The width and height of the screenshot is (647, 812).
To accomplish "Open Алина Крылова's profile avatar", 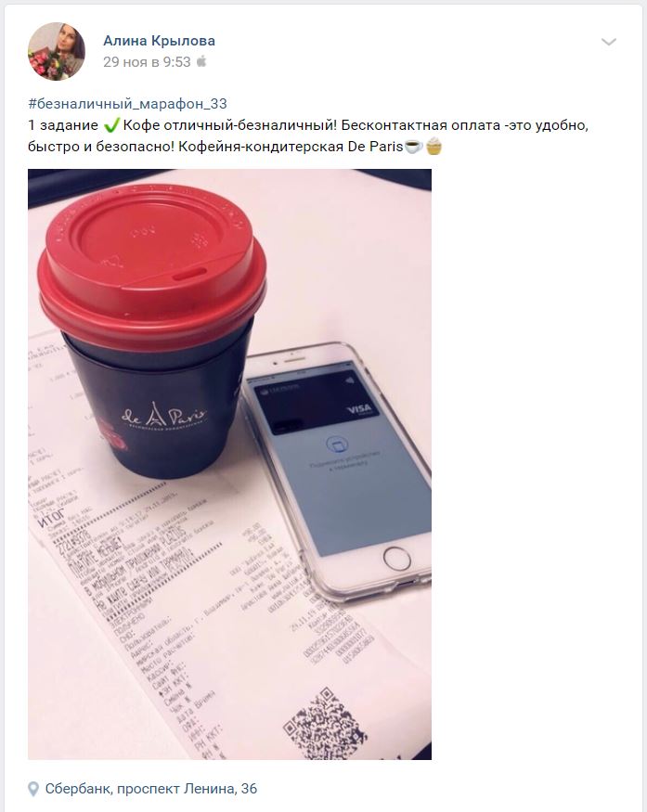I will 57,51.
